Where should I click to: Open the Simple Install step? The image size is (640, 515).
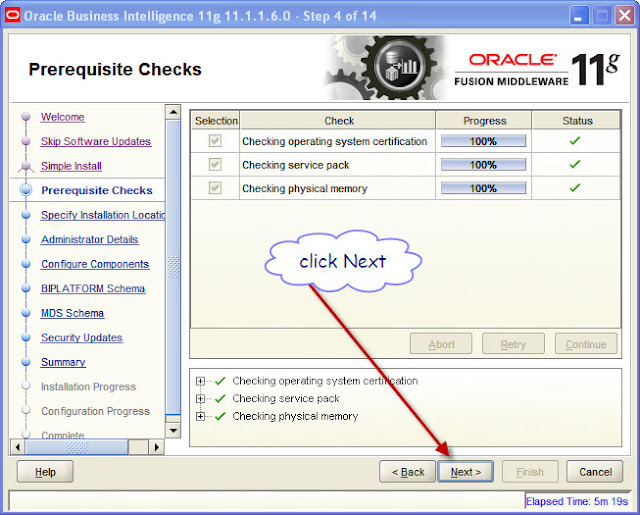71,166
